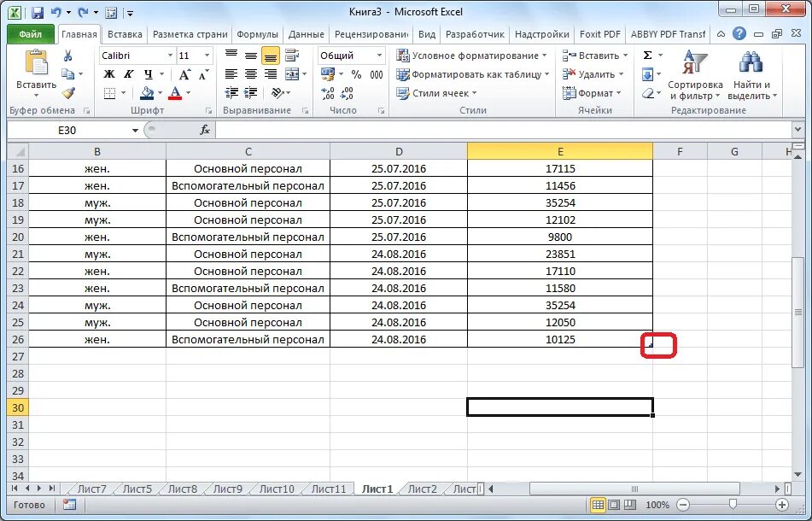Click accounting number format icon
The width and height of the screenshot is (812, 521).
coord(328,74)
